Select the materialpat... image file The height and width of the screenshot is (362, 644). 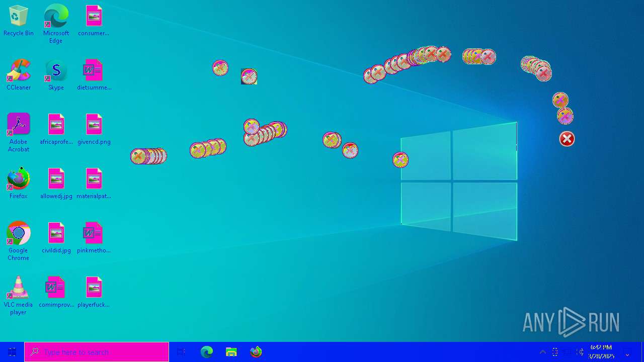click(94, 184)
